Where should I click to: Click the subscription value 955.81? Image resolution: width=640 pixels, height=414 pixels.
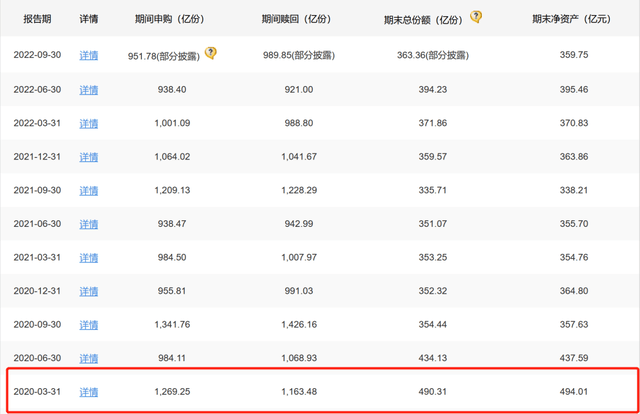click(172, 291)
